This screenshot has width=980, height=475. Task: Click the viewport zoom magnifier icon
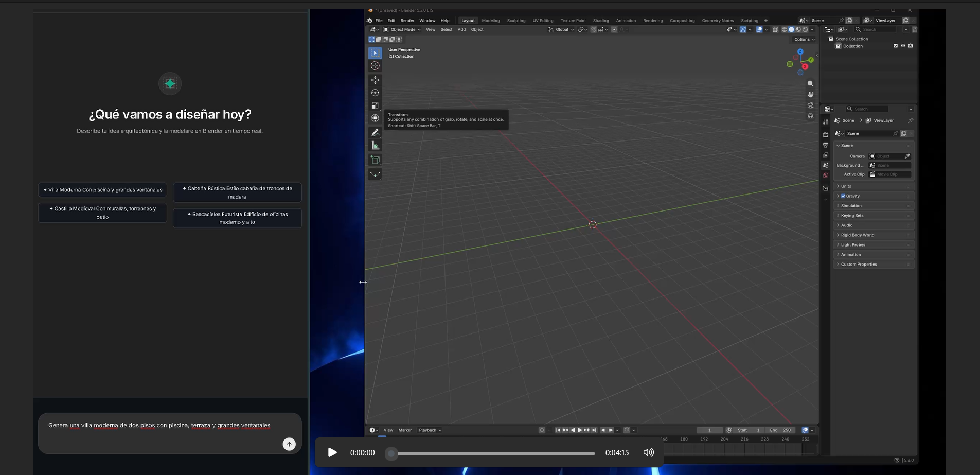coord(810,83)
